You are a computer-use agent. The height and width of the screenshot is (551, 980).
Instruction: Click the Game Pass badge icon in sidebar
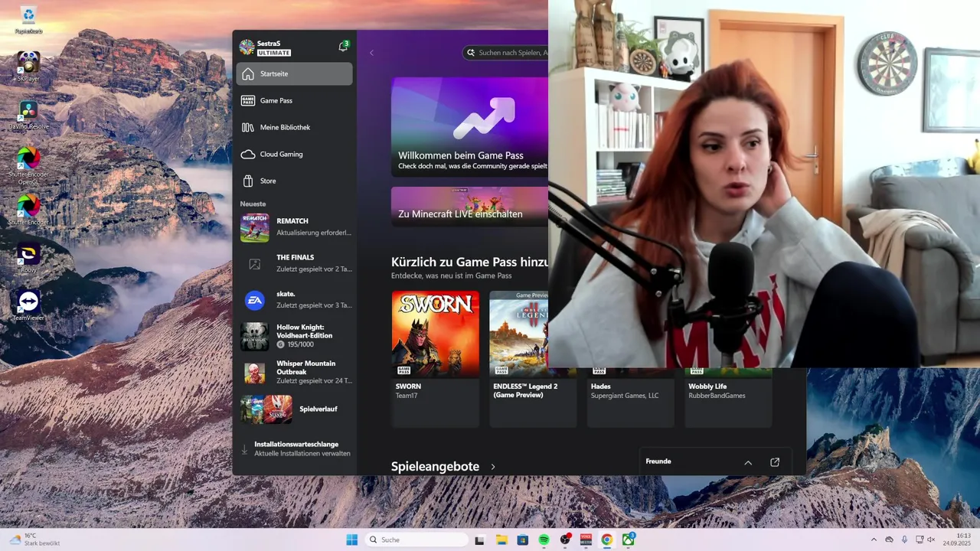[247, 100]
